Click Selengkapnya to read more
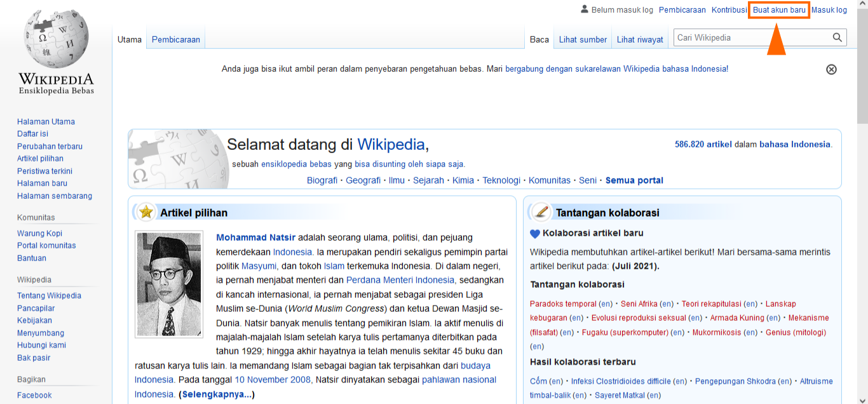Viewport: 868px width, 404px height. pyautogui.click(x=217, y=394)
